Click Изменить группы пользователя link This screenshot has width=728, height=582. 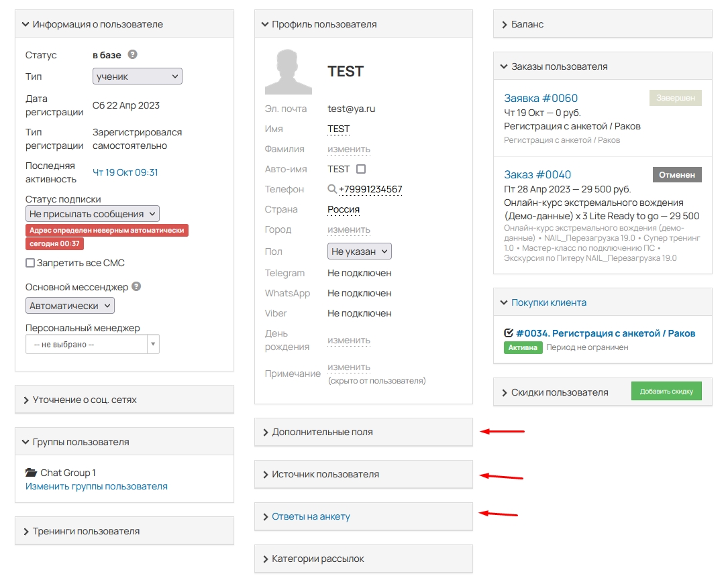[97, 486]
